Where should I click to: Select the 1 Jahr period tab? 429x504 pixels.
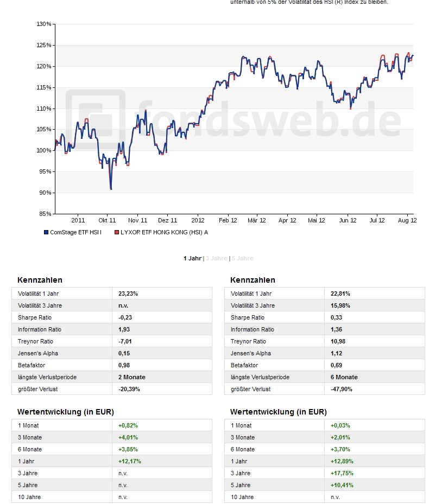click(192, 258)
